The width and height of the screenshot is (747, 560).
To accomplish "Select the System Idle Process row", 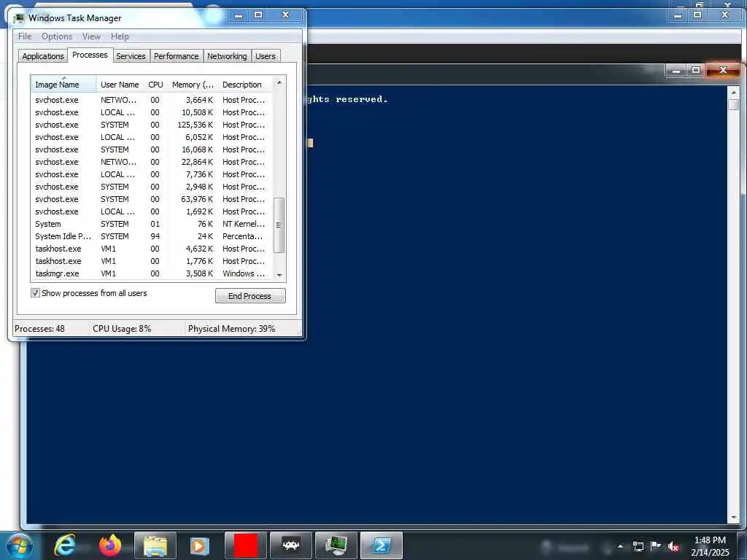I will click(x=152, y=236).
